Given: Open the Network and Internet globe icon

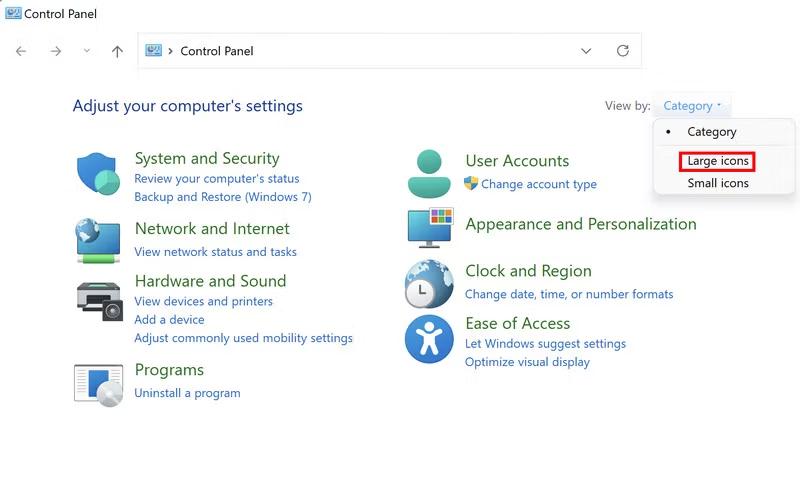Looking at the screenshot, I should [x=98, y=240].
